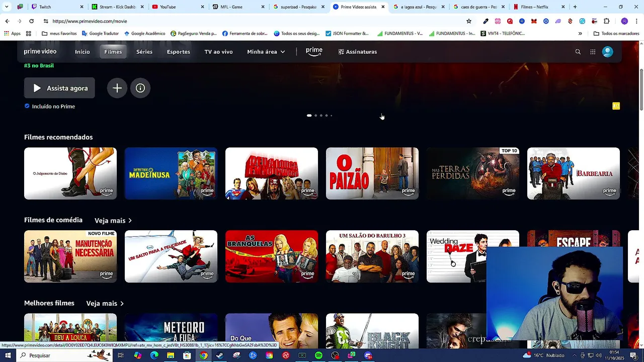The width and height of the screenshot is (644, 362).
Task: Open Microsoft Edge from the taskbar
Action: [154, 355]
